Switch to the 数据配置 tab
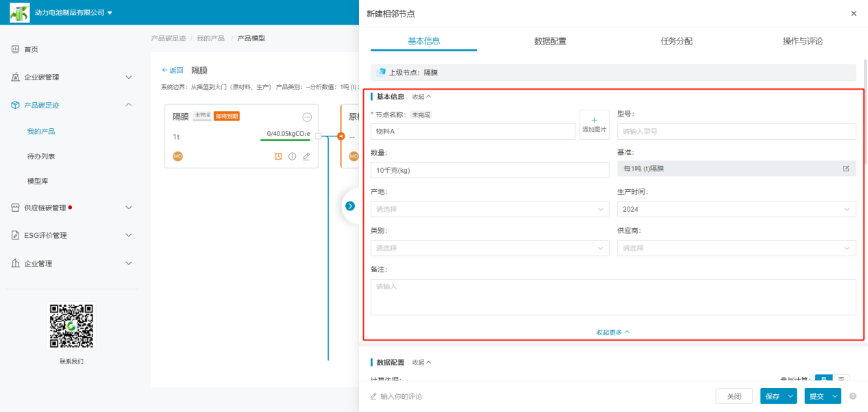This screenshot has height=412, width=868. pyautogui.click(x=550, y=41)
